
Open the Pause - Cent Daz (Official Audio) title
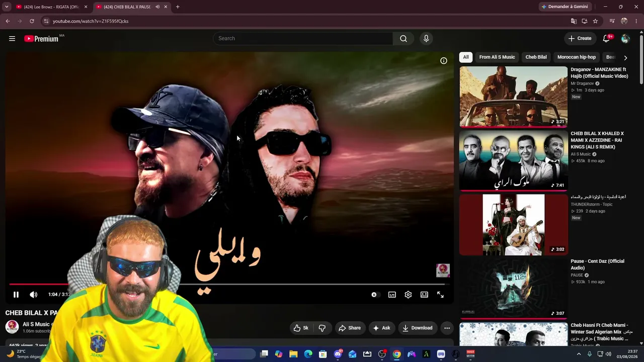pyautogui.click(x=597, y=264)
